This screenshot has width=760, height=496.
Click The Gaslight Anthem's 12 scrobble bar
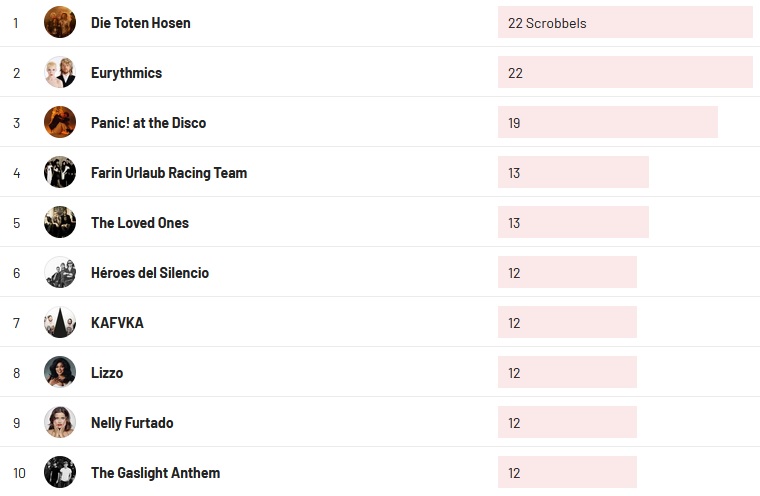(x=567, y=472)
